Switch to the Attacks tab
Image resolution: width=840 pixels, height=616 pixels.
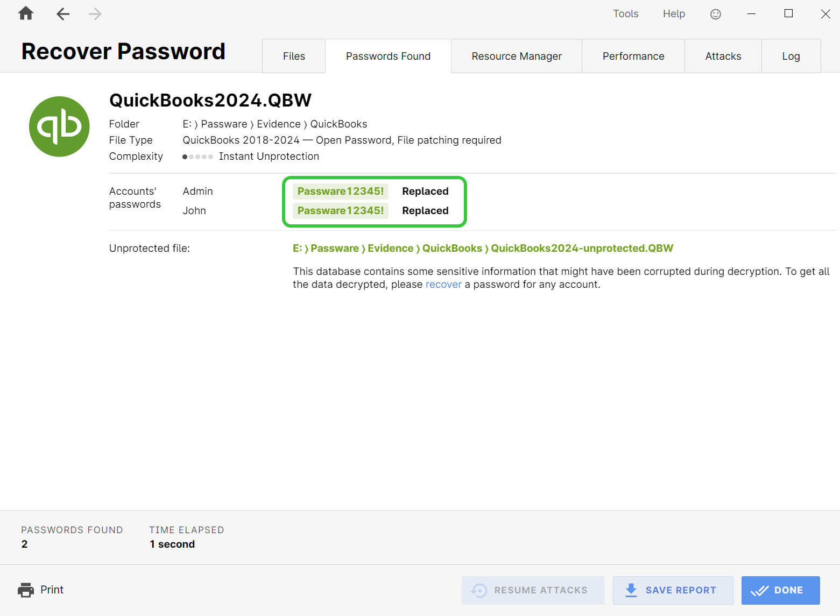tap(723, 55)
